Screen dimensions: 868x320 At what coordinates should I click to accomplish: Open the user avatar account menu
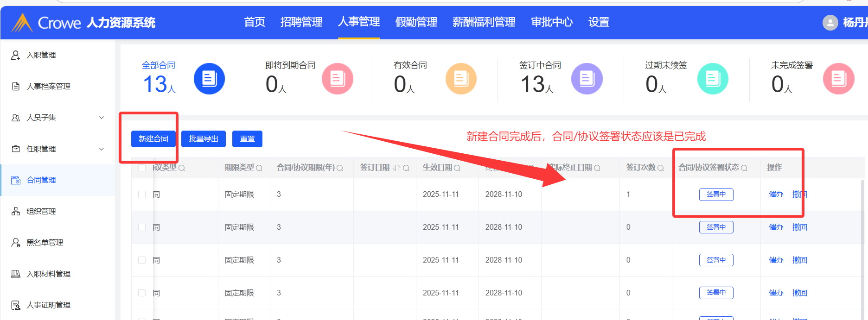click(830, 22)
